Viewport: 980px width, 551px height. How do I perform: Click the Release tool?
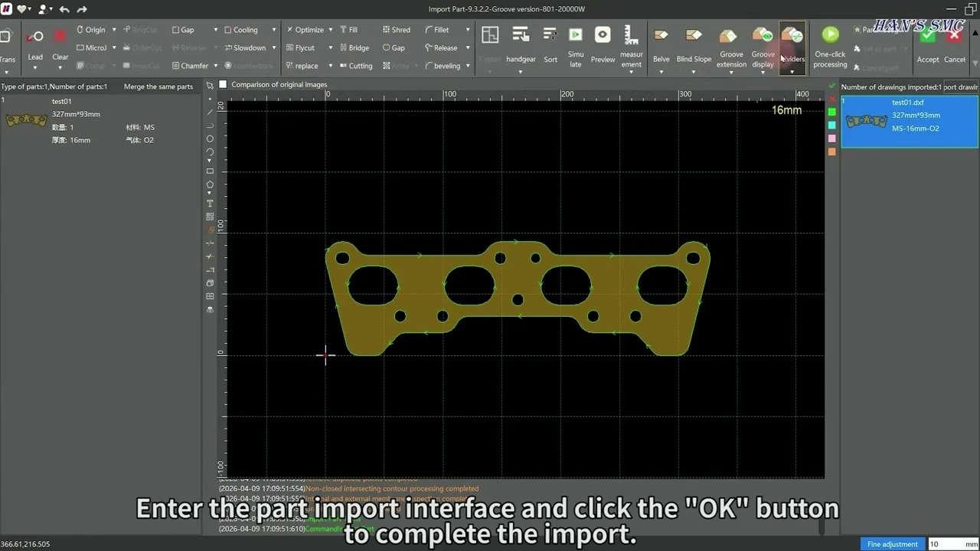coord(440,47)
